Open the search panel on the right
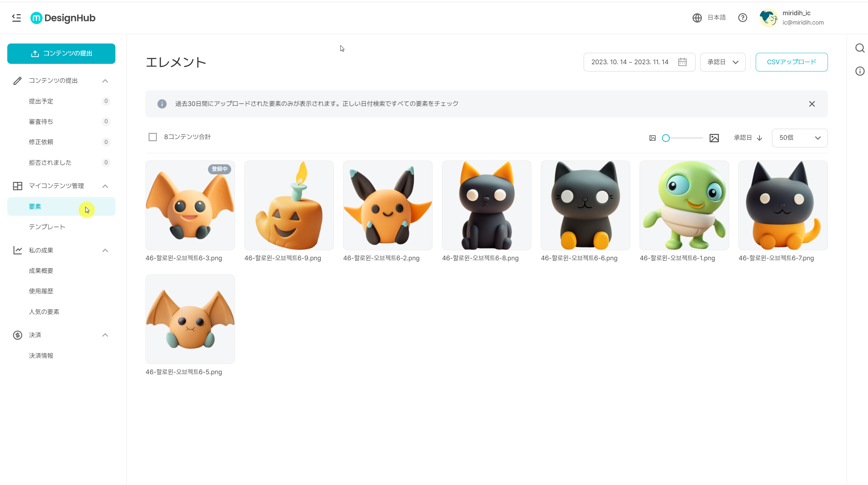The height and width of the screenshot is (485, 868). tap(860, 48)
